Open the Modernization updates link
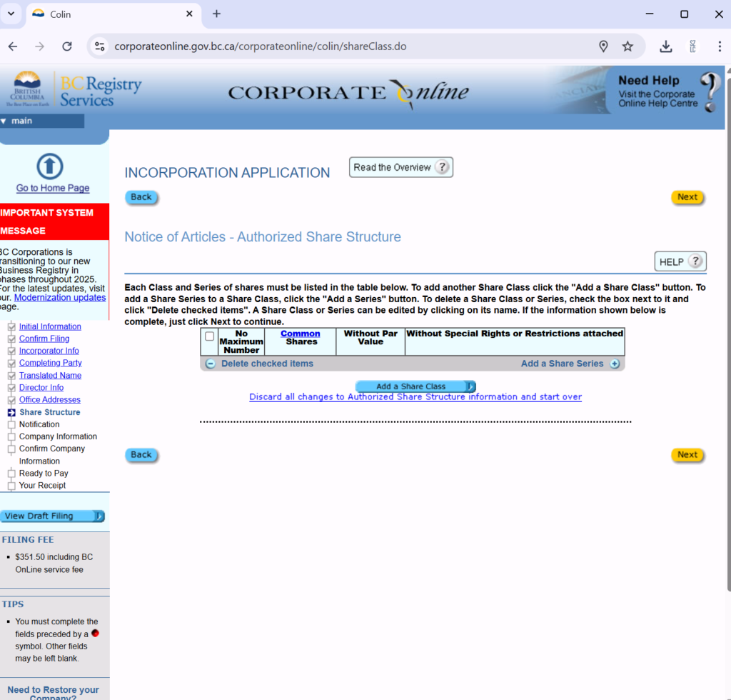The height and width of the screenshot is (700, 731). [x=60, y=297]
